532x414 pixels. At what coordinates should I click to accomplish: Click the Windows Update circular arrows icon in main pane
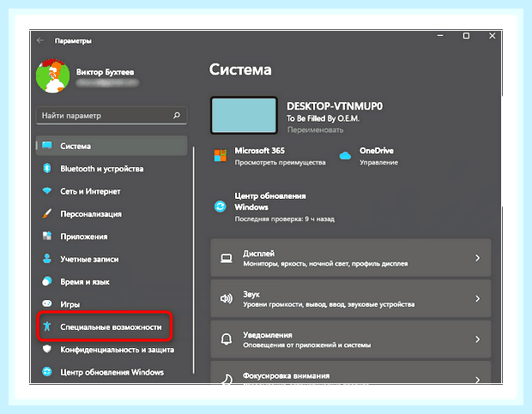pyautogui.click(x=221, y=206)
